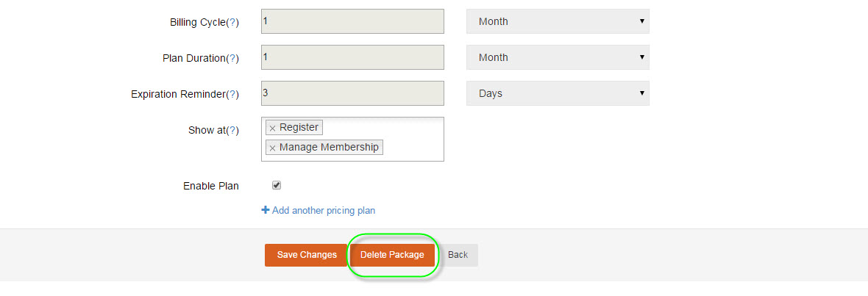Open Add another pricing plan link

point(324,211)
